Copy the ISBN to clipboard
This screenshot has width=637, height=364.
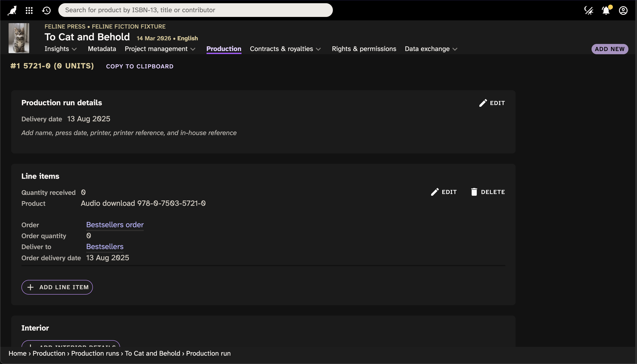[140, 66]
